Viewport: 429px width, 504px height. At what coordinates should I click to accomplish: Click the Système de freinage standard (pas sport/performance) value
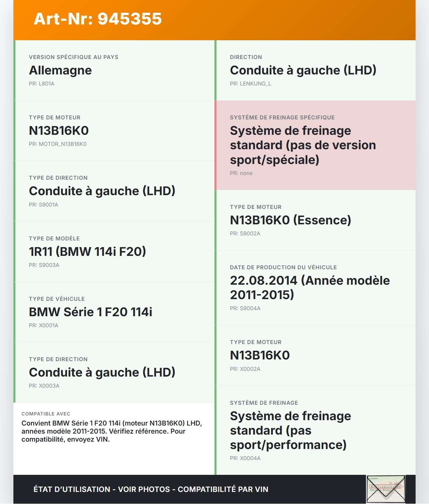coord(290,431)
